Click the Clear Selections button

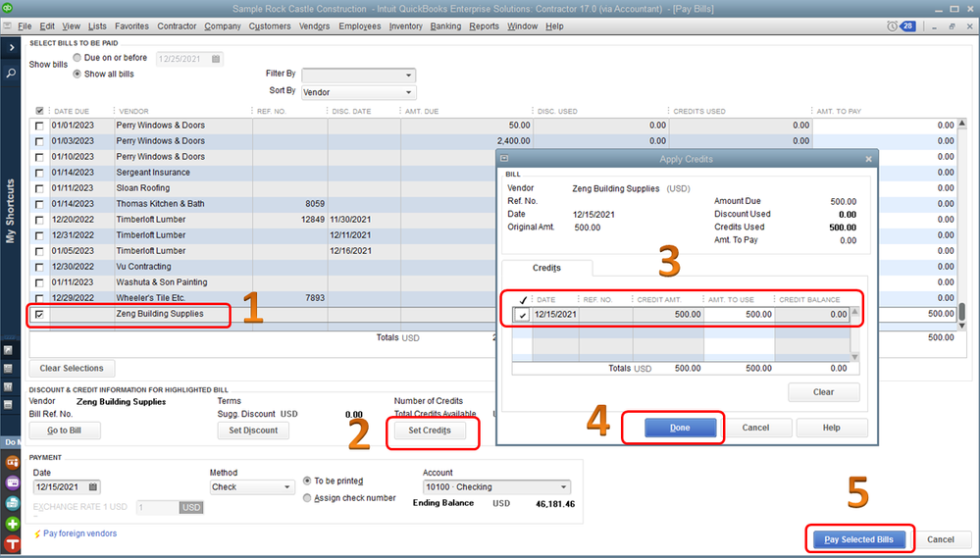72,368
